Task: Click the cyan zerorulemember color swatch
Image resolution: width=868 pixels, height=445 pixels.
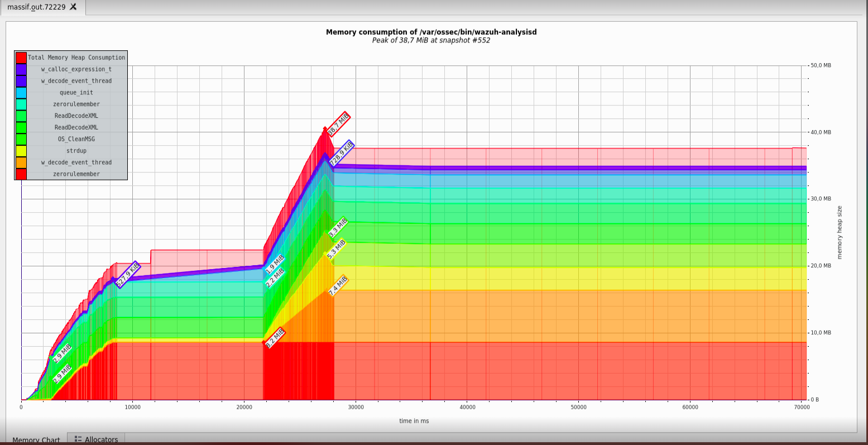Action: tap(21, 104)
